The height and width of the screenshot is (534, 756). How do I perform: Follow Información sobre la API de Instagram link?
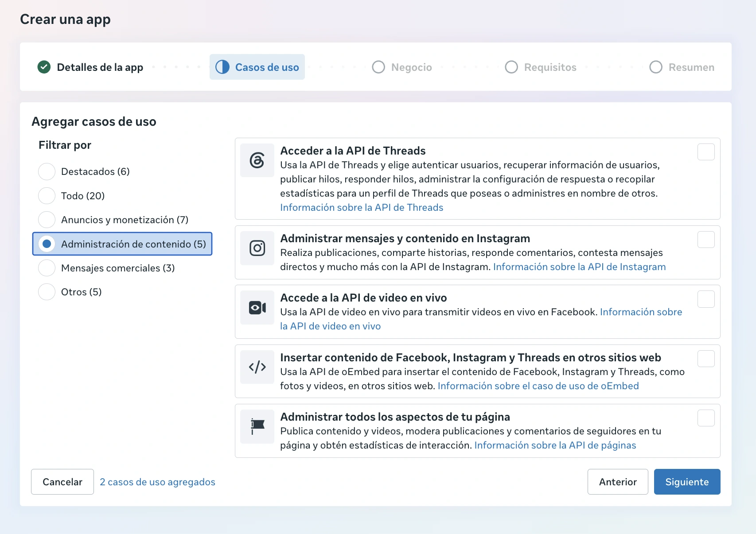(x=579, y=267)
